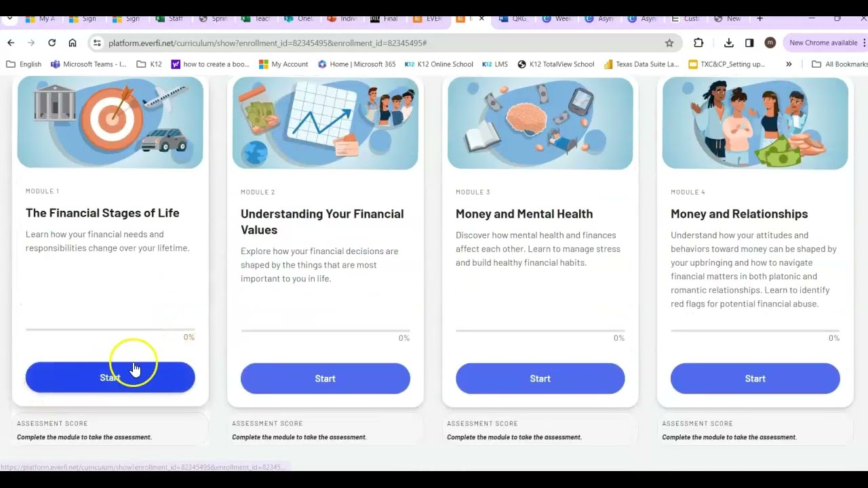Bookmark this page with the star icon

669,43
